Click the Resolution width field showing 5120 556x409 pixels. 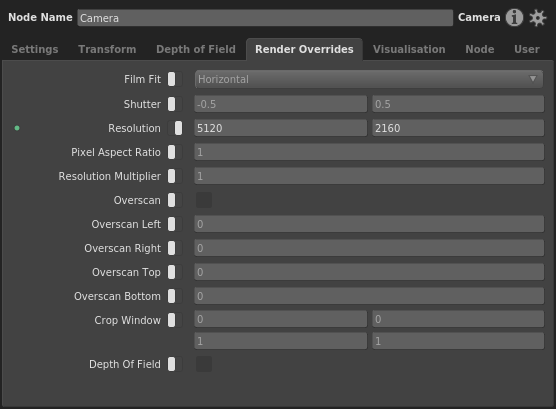click(x=280, y=128)
